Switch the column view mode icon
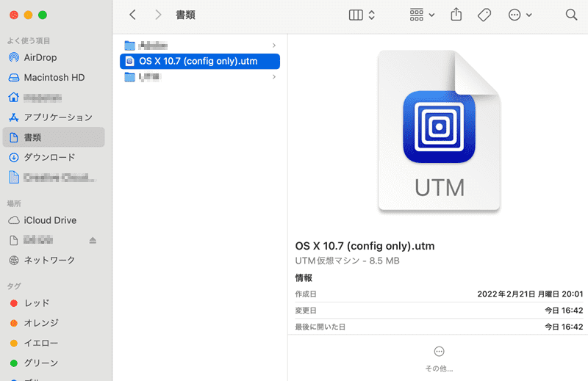588x381 pixels. [356, 15]
